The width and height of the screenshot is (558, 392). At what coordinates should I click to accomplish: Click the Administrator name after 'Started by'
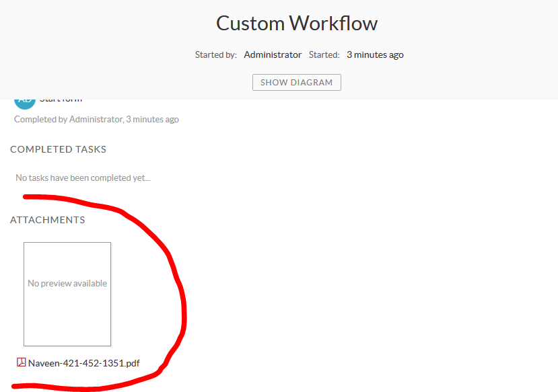[273, 54]
